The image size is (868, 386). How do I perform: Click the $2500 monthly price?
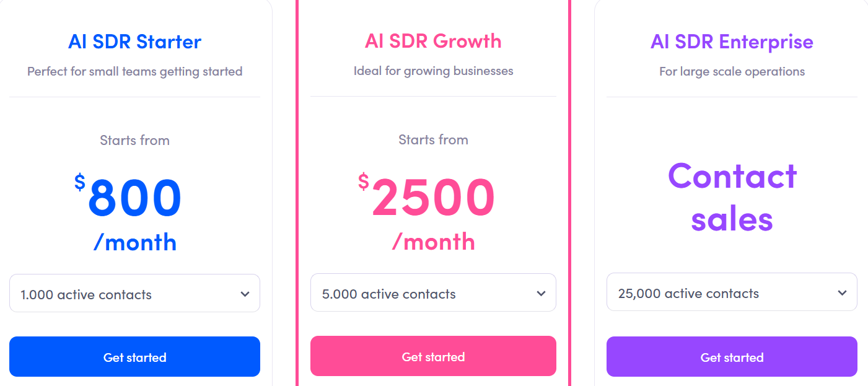click(433, 197)
